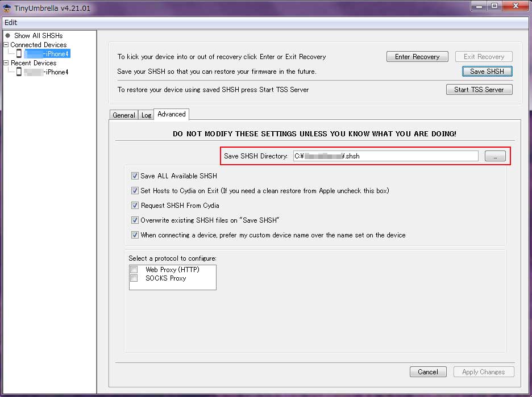Enable Web Proxy (HTTP) checkbox

point(134,270)
